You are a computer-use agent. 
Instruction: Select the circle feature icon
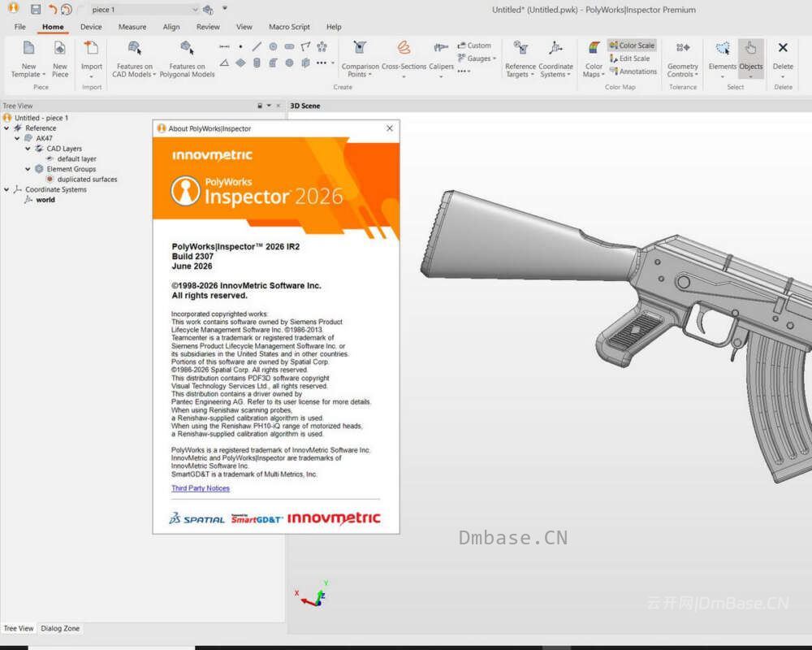(x=273, y=46)
